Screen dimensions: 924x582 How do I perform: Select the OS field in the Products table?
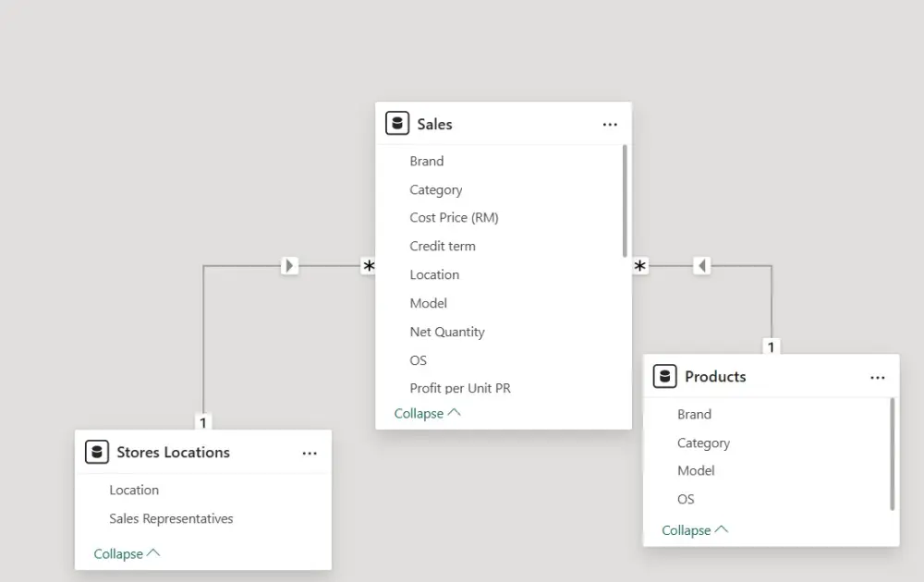coord(685,499)
